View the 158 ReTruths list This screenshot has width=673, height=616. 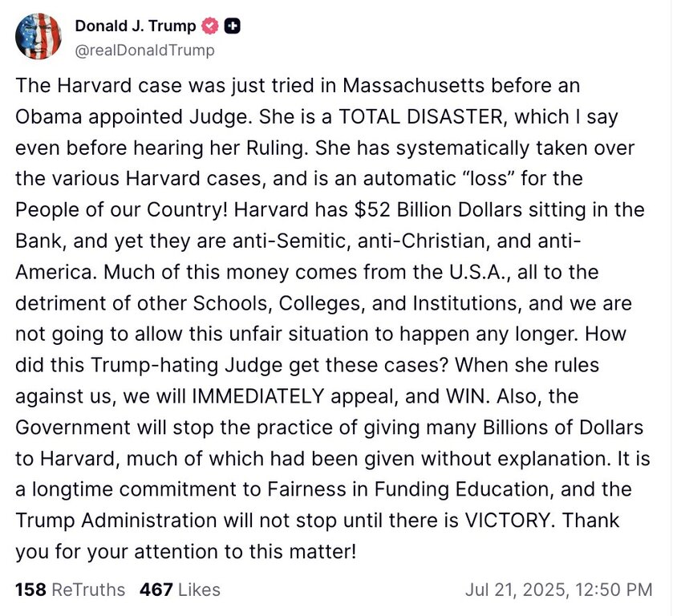pos(70,590)
